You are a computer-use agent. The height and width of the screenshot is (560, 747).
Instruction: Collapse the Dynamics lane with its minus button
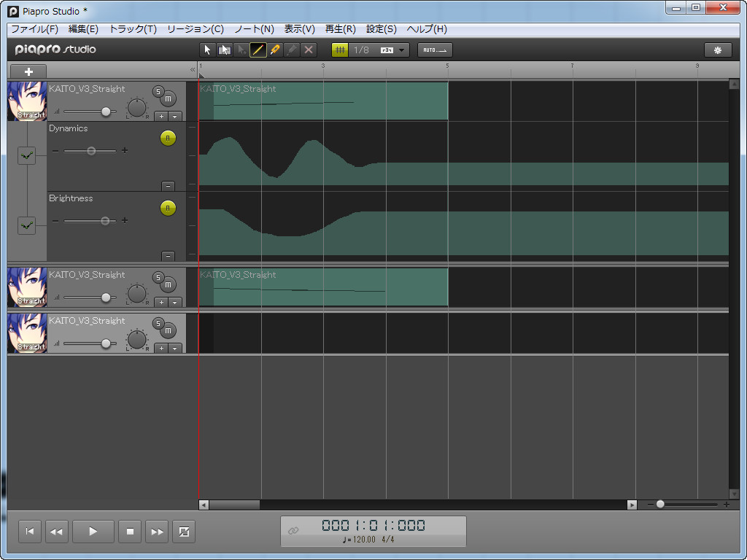point(168,186)
